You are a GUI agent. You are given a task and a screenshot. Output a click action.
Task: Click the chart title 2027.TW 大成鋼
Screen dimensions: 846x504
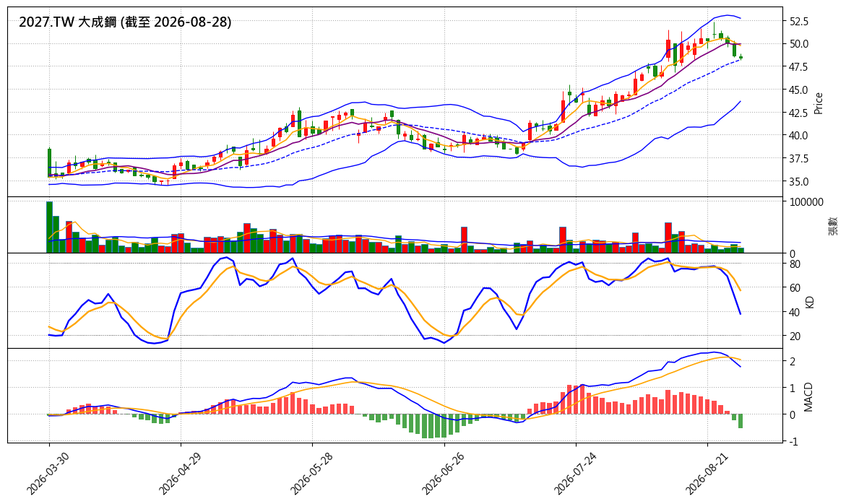(x=67, y=22)
